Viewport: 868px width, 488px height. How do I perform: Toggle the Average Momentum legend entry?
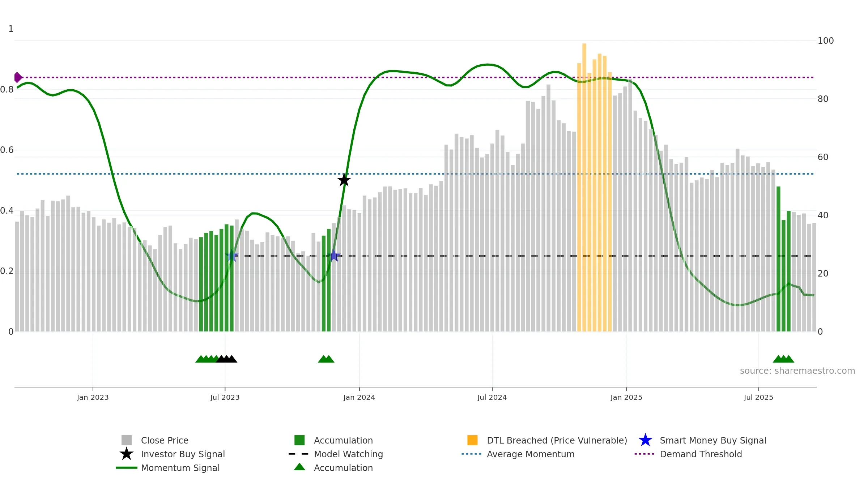click(x=518, y=454)
